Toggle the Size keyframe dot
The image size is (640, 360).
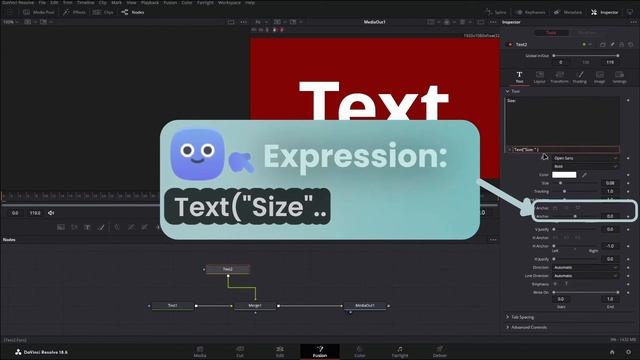[628, 183]
